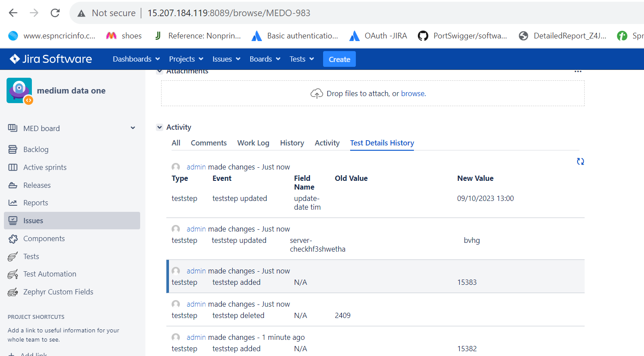Click the Zephyr Custom Fields icon
The width and height of the screenshot is (644, 356).
pyautogui.click(x=13, y=292)
